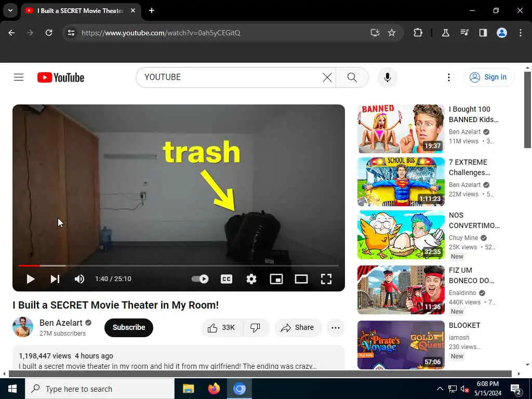The width and height of the screenshot is (532, 399).
Task: Open Firefox from taskbar
Action: click(x=214, y=389)
